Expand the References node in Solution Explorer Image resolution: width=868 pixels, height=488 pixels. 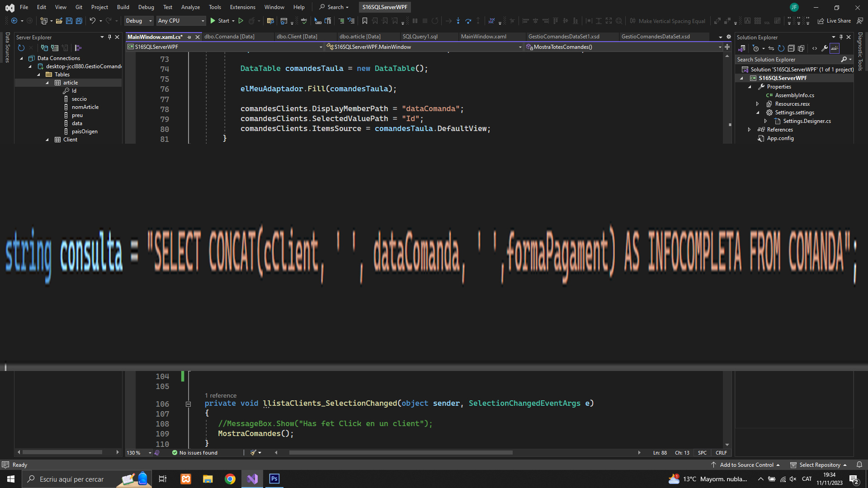point(750,130)
